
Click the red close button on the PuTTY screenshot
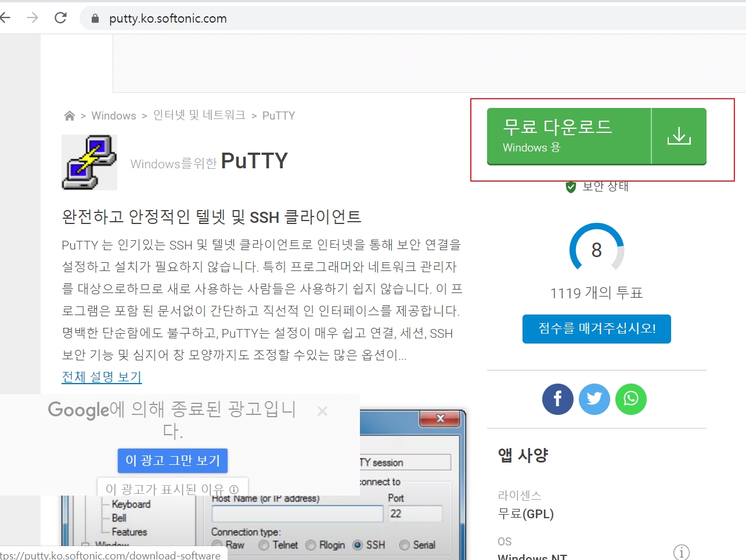click(x=440, y=418)
